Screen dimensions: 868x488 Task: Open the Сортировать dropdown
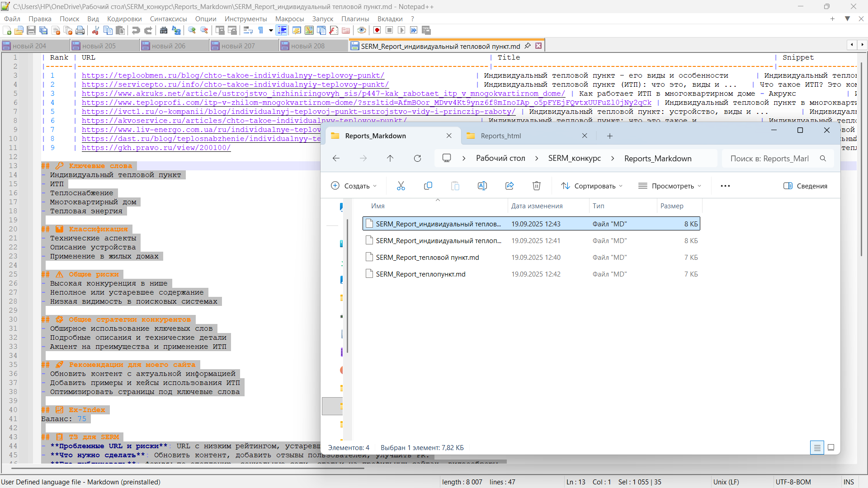click(592, 186)
